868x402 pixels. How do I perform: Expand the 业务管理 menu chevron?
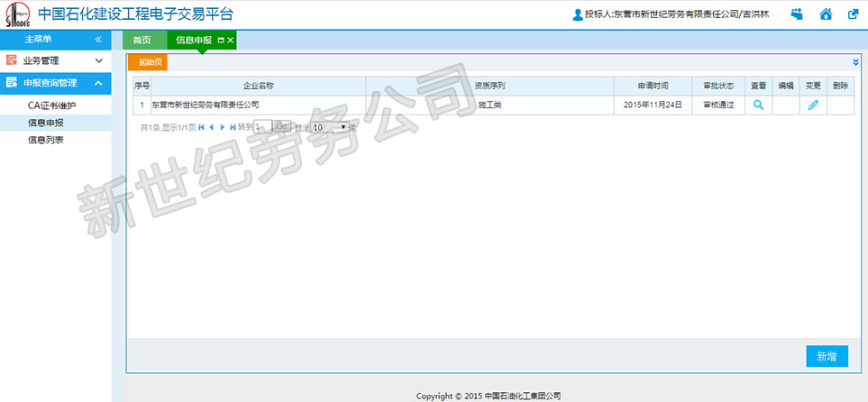(x=98, y=60)
